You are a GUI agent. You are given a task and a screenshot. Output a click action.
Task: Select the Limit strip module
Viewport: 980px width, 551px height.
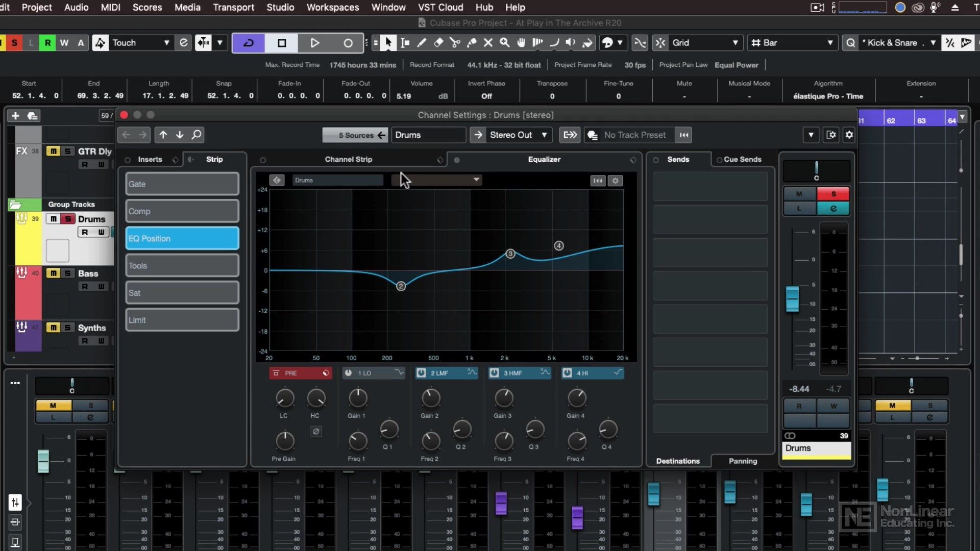tap(182, 320)
